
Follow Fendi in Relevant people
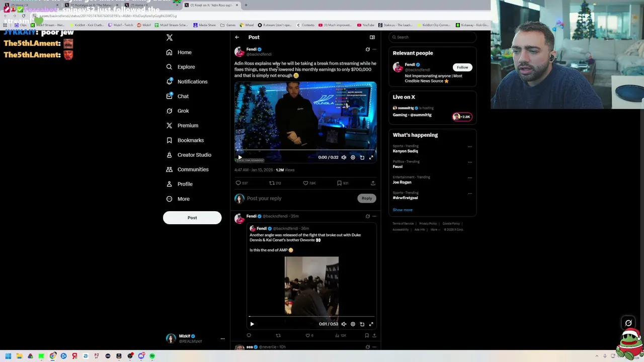click(x=462, y=67)
